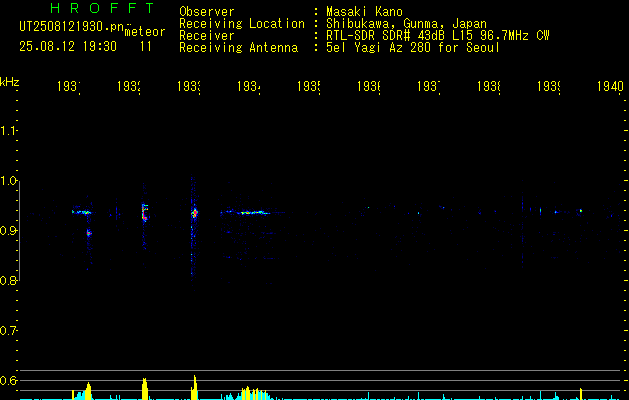This screenshot has width=629, height=400.
Task: Click the green HROFFT title text
Action: 102,8
